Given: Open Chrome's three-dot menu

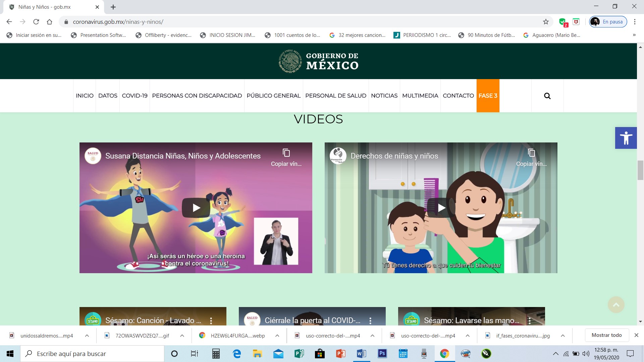Looking at the screenshot, I should click(x=635, y=22).
